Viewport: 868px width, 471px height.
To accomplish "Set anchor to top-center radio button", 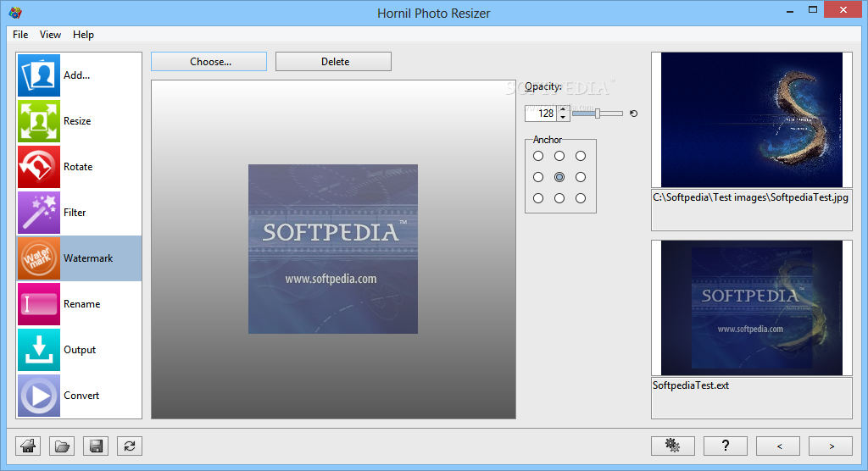I will pyautogui.click(x=559, y=156).
